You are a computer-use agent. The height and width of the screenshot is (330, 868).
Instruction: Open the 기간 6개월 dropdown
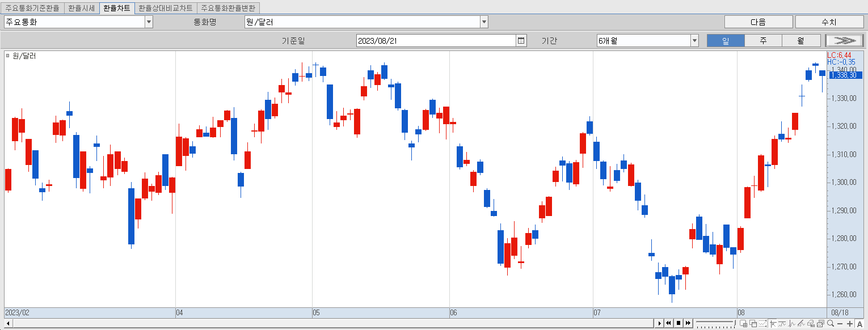tap(694, 40)
